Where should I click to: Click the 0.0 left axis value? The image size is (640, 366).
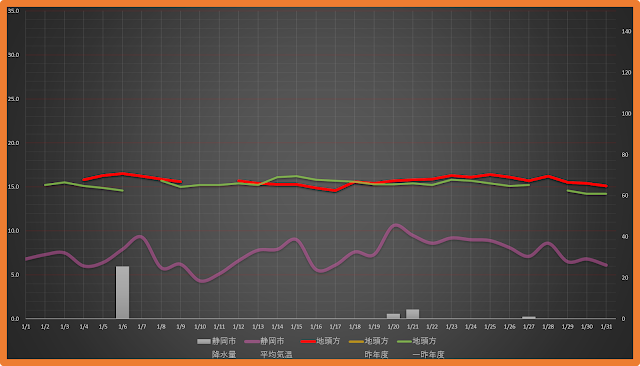(14, 319)
